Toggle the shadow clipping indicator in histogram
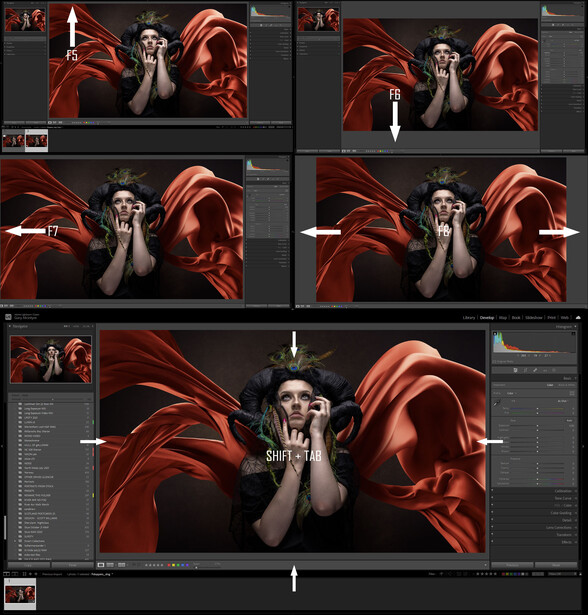Screen dimensions: 588x615 tap(495, 334)
